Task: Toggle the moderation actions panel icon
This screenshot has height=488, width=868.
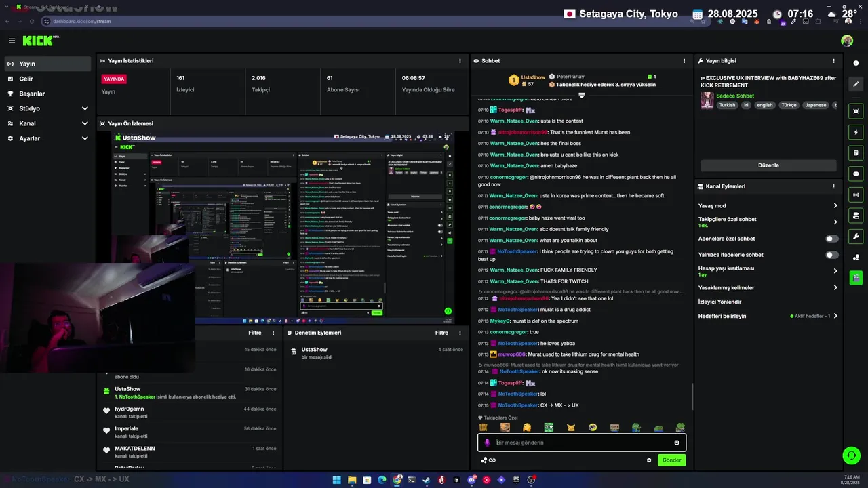Action: 856,216
